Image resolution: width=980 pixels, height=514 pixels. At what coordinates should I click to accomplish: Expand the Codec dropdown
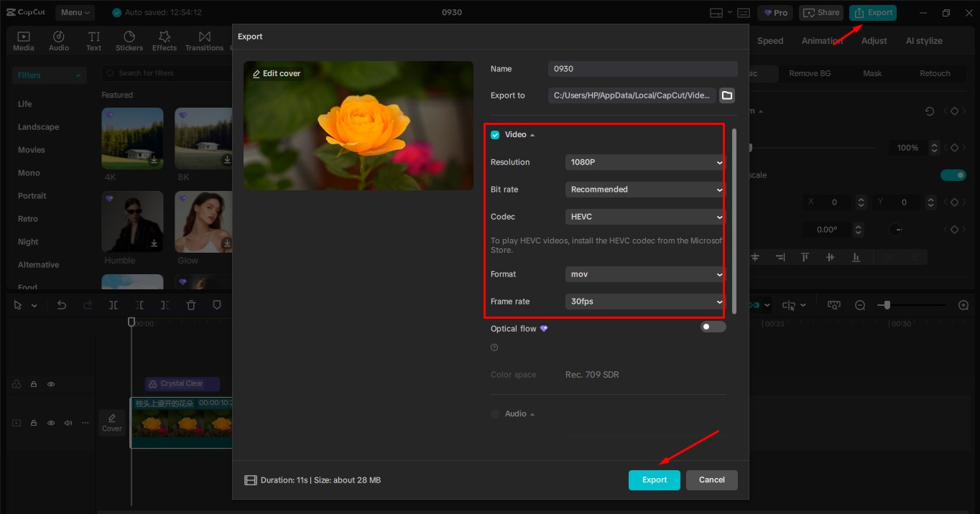tap(644, 216)
